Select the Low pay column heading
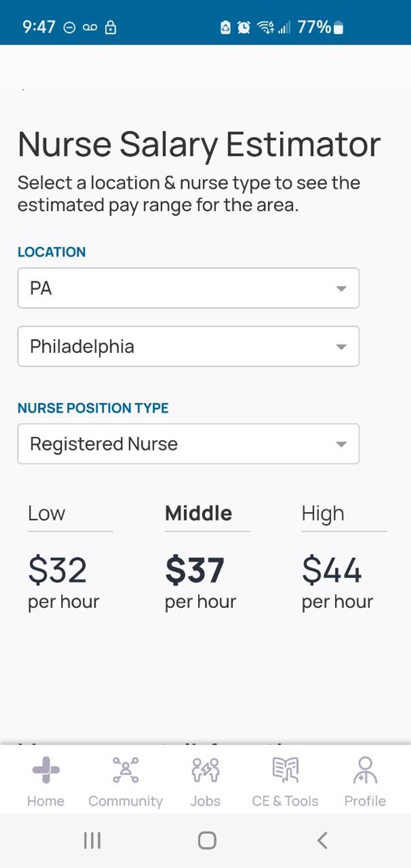411x868 pixels. click(47, 513)
